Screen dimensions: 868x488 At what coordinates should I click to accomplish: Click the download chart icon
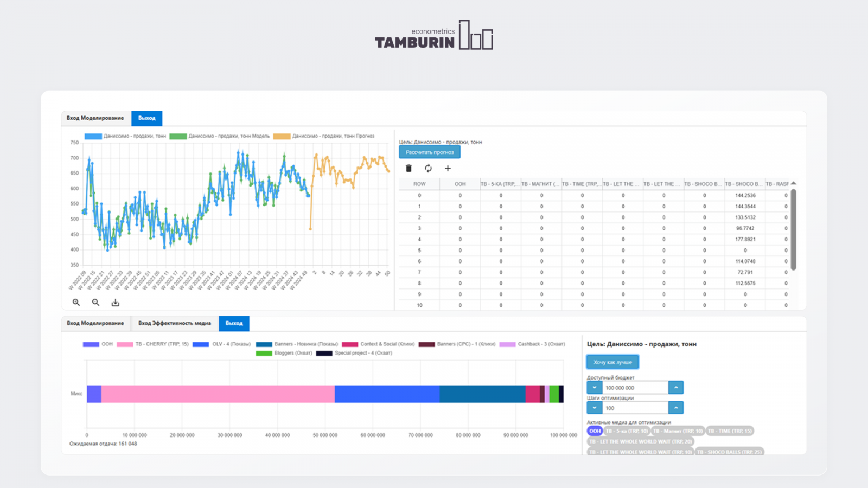pos(116,303)
